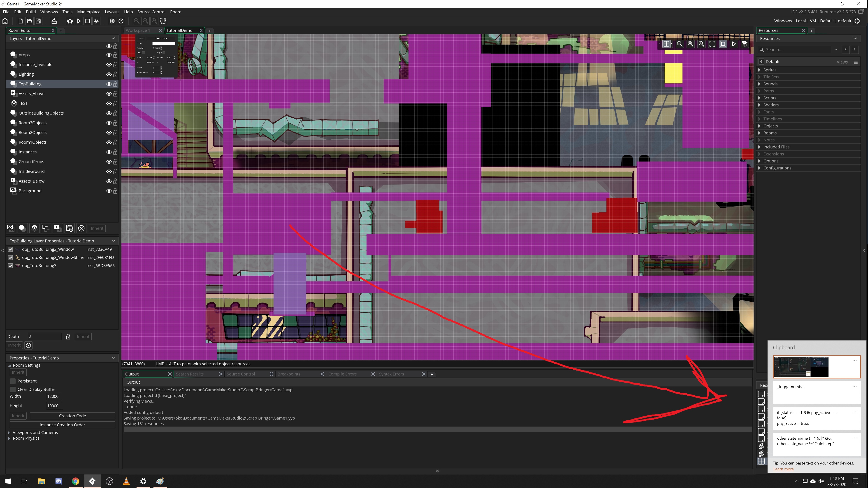Screen dimensions: 868x488
Task: Switch to the Compile Errors tab
Action: pyautogui.click(x=342, y=374)
